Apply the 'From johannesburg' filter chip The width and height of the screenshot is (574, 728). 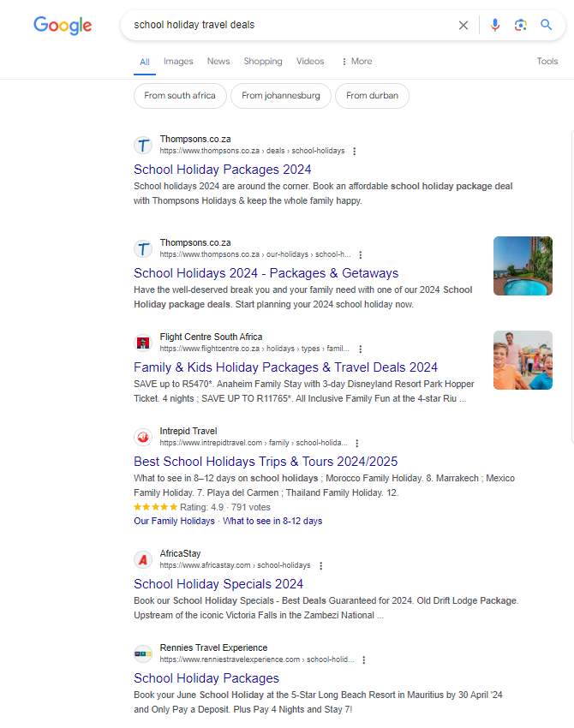(x=281, y=96)
